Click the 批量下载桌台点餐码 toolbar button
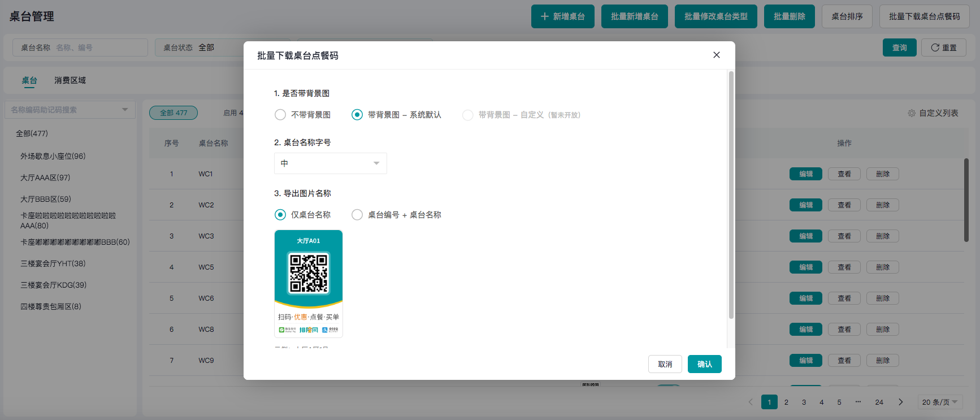Image resolution: width=980 pixels, height=420 pixels. coord(925,16)
